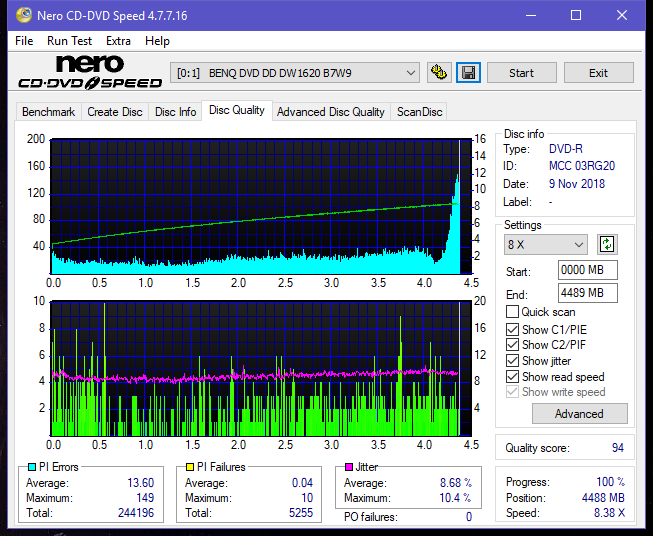Minimize the Nero CD-DVD Speed window

click(x=531, y=15)
